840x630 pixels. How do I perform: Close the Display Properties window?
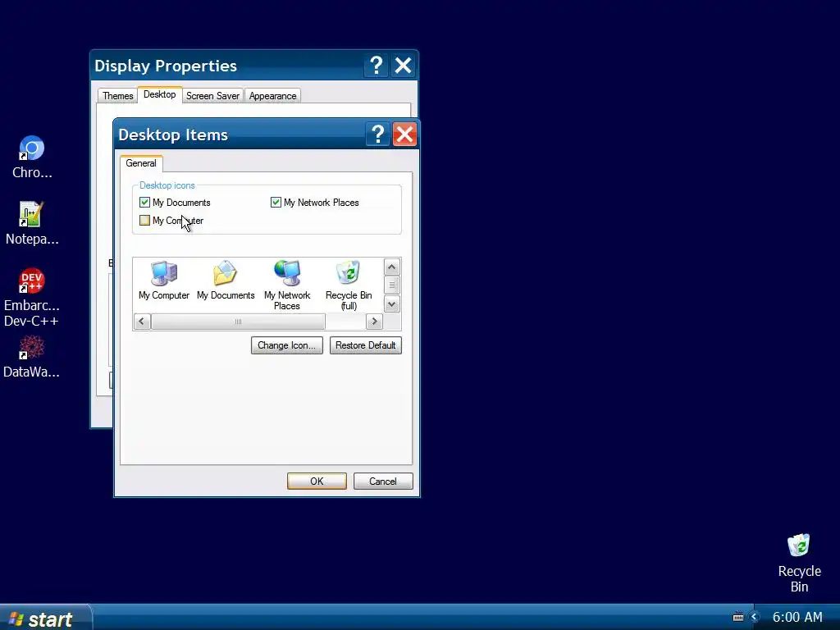(403, 66)
